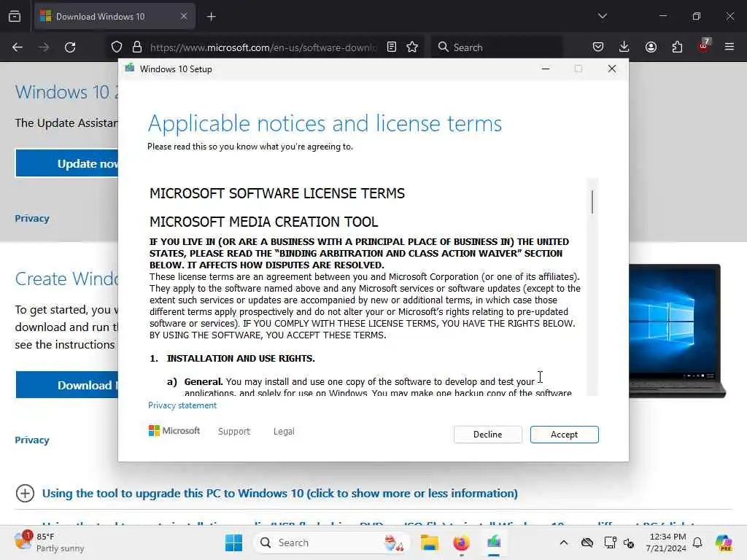747x560 pixels.
Task: Select Windows 10 Setup taskbar icon
Action: tap(494, 542)
